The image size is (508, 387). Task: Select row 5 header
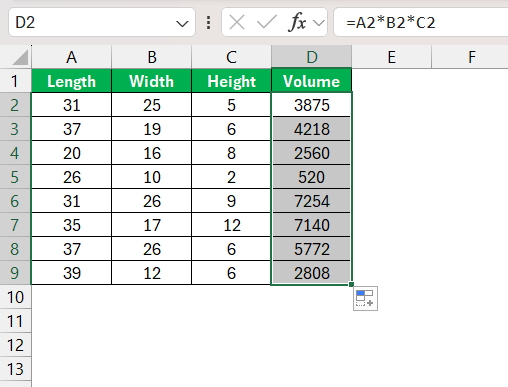[15, 177]
